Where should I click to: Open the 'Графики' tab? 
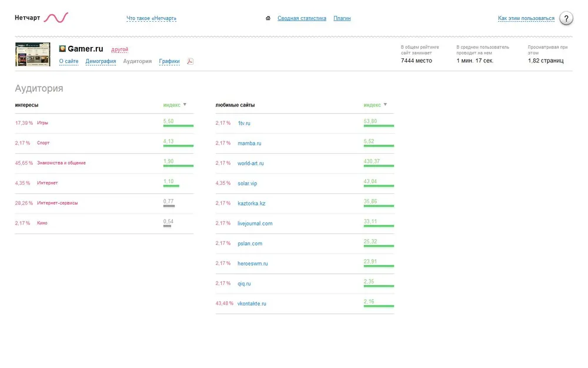[169, 61]
